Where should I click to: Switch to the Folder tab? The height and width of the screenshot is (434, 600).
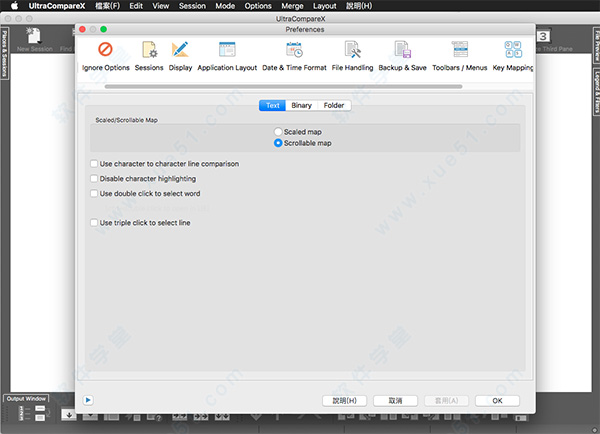click(334, 105)
